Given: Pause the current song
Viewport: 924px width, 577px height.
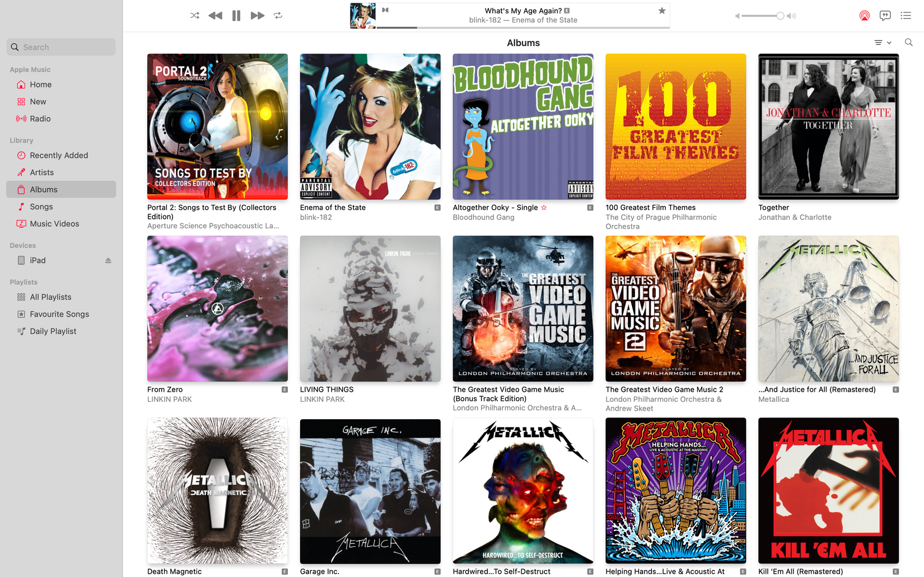Looking at the screenshot, I should tap(236, 16).
